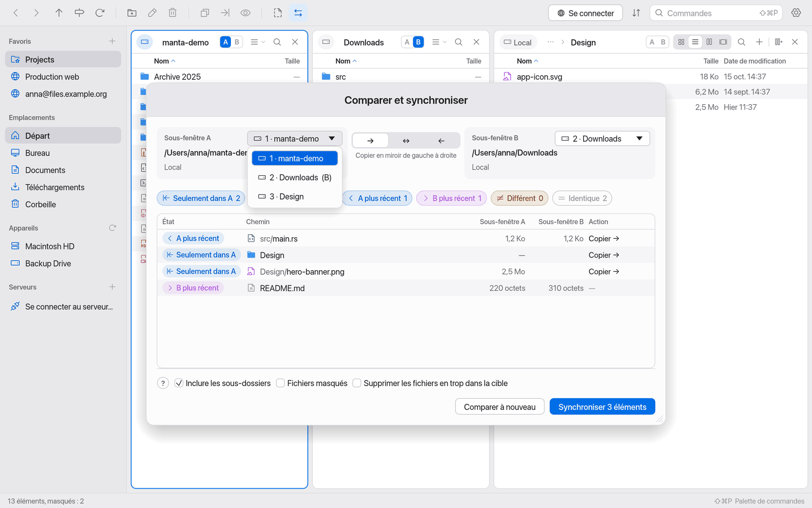Toggle the Différent 0 filter chip
This screenshot has height=508, width=812.
click(x=520, y=198)
